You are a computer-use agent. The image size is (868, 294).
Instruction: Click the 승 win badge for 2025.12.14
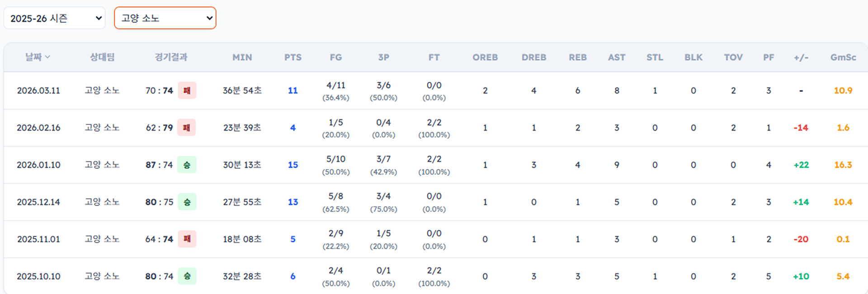coord(187,202)
